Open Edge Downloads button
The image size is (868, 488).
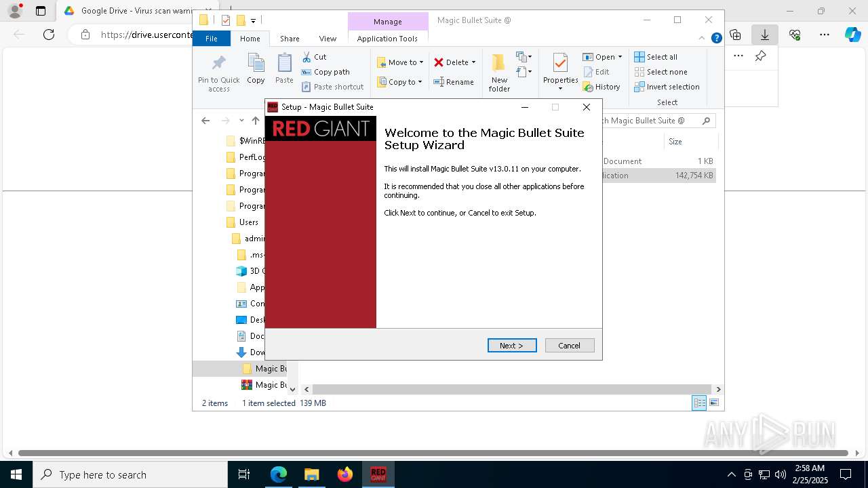pos(765,35)
